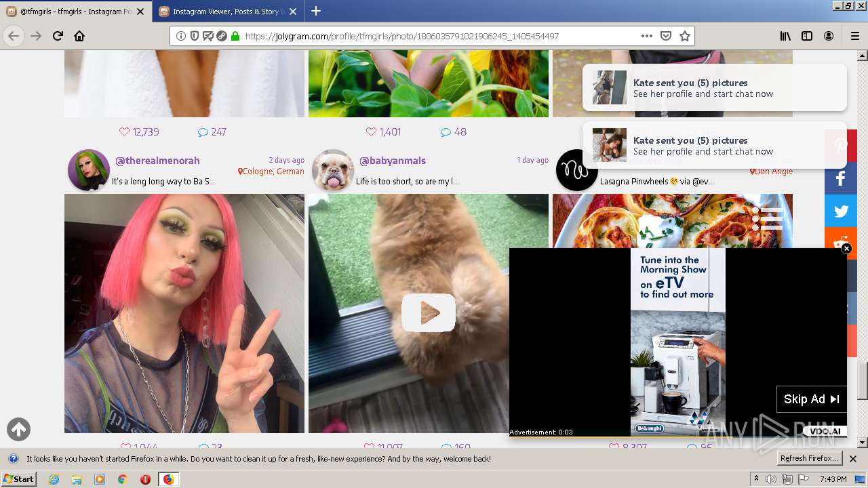Like the post with 12,739 likes
Screen dimensions: 868x488
(139, 132)
